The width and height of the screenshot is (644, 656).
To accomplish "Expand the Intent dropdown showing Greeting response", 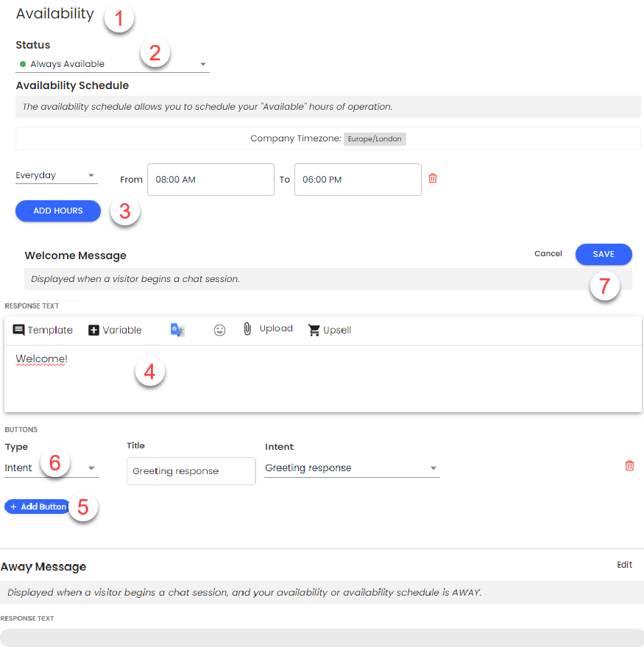I will point(352,468).
